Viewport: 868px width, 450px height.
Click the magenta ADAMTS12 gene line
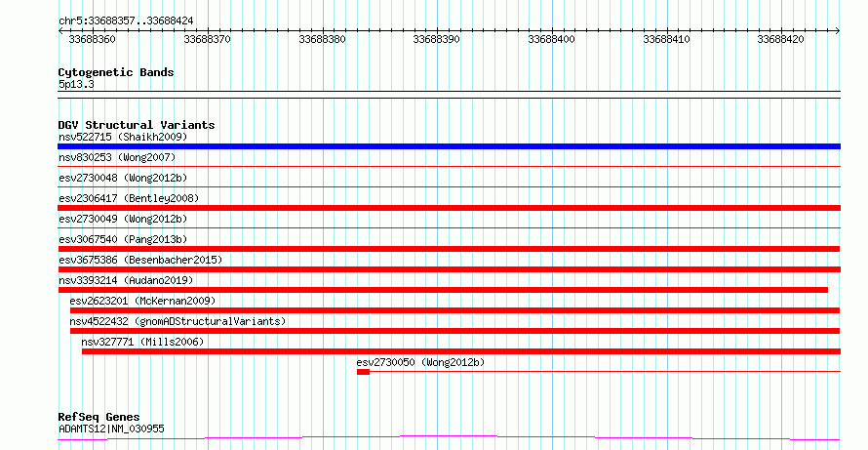449,438
